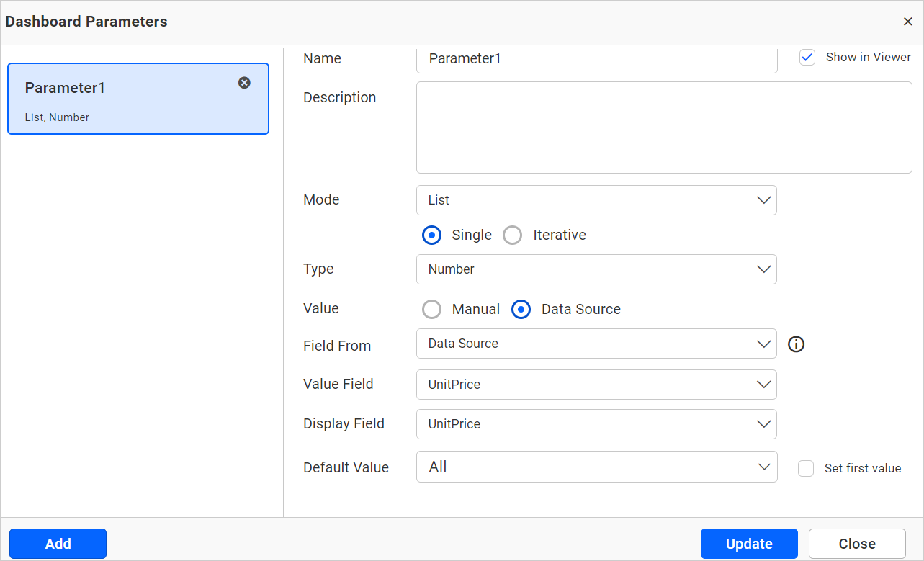Click the Add button to create a parameter
The image size is (924, 561).
(x=57, y=543)
